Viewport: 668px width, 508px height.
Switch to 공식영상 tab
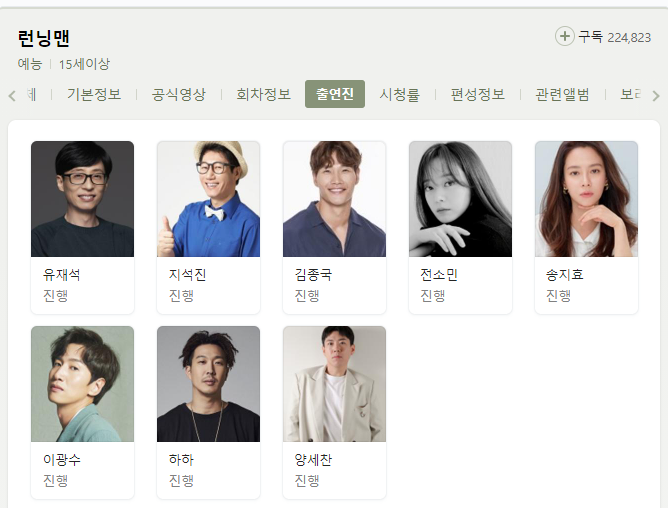(179, 94)
